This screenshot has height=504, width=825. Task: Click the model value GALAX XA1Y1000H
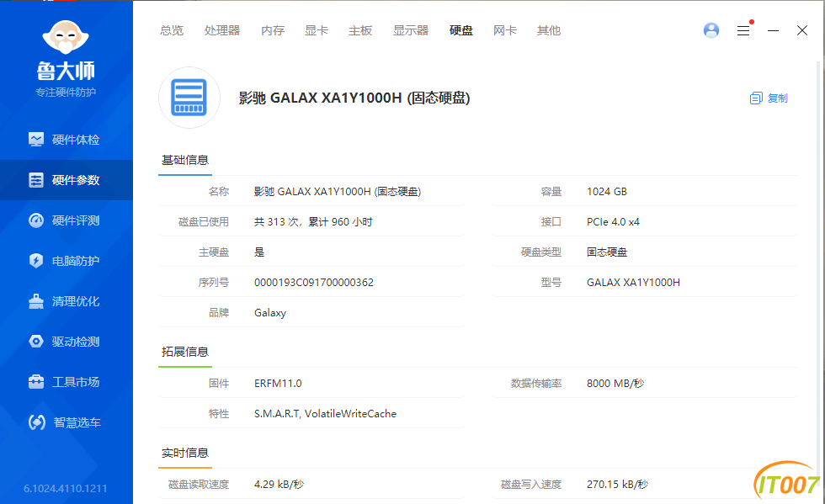click(633, 283)
